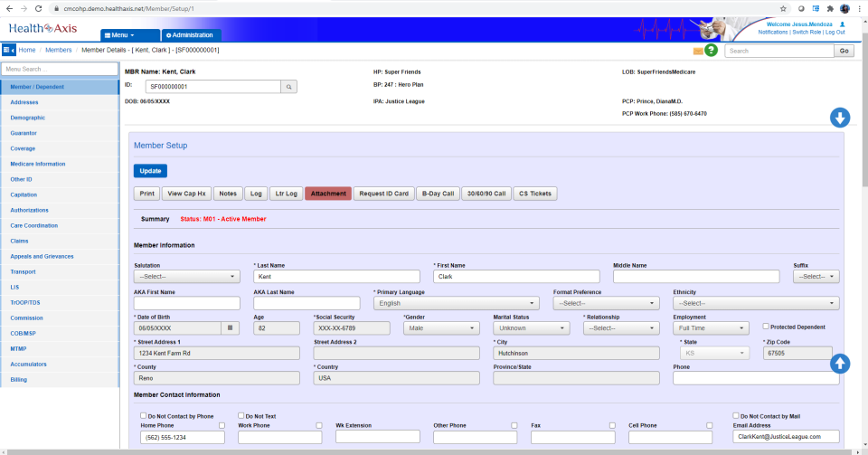
Task: Open Primary Language dropdown
Action: tap(456, 303)
